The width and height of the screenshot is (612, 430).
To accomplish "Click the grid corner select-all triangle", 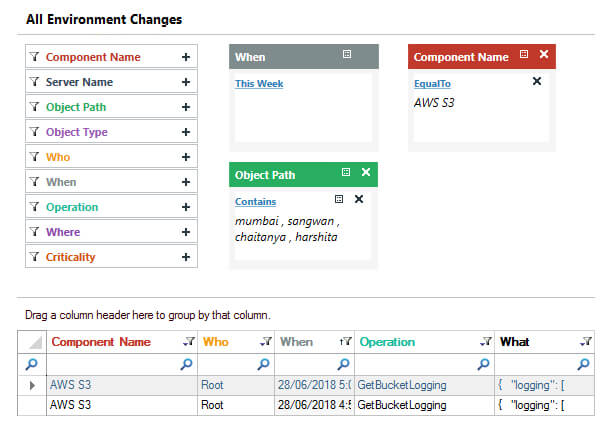I will [35, 343].
